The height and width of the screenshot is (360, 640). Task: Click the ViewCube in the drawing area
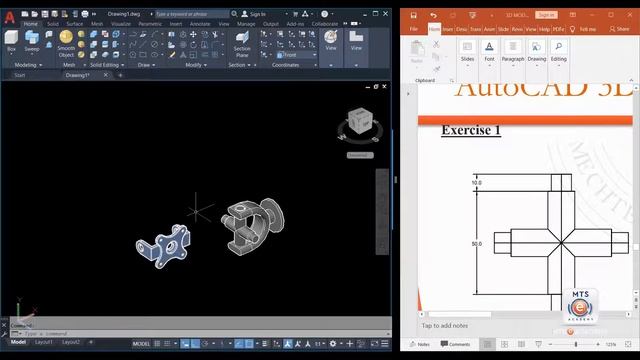click(x=360, y=121)
